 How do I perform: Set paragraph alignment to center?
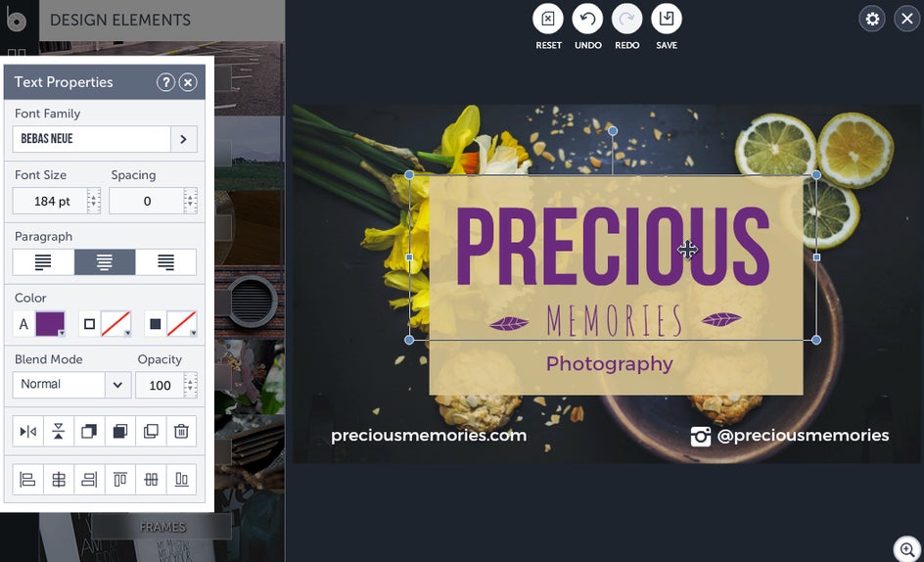tap(105, 262)
